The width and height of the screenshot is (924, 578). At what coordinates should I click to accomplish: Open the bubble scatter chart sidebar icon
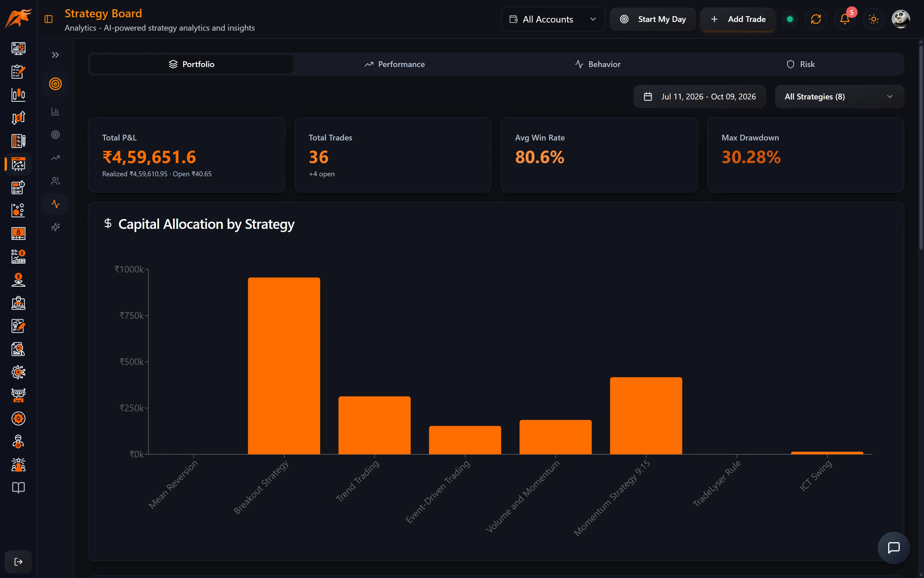coord(18,210)
